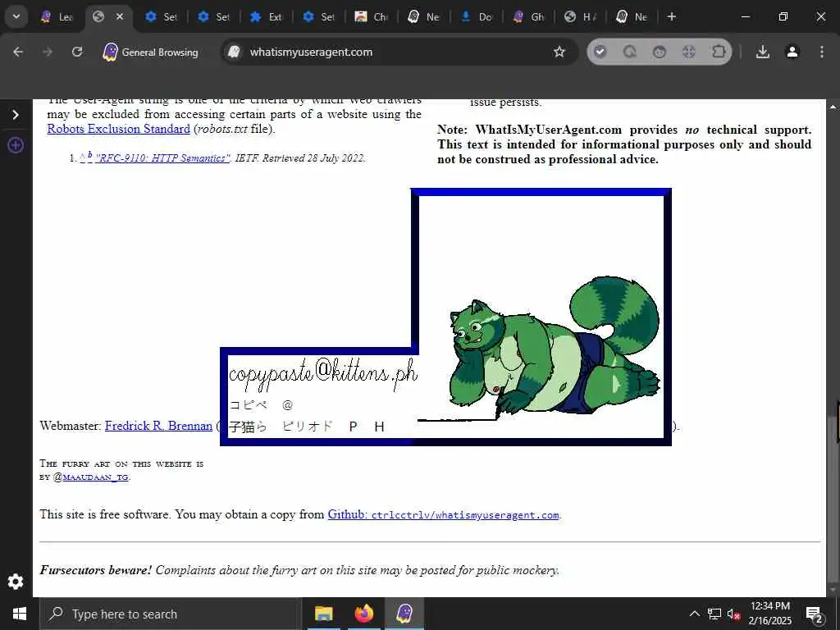This screenshot has width=840, height=630.
Task: Open the RFC-9110: HTTP Semantics reference link
Action: tap(163, 158)
